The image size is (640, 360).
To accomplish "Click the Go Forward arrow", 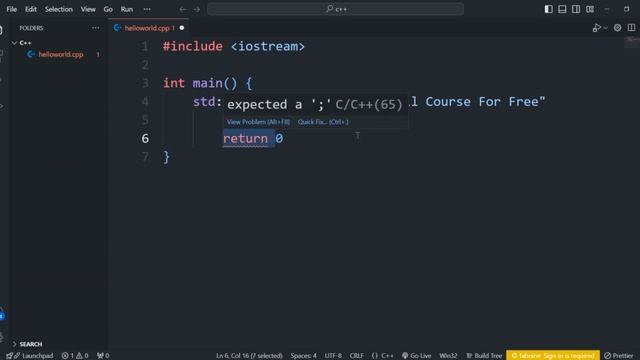I will coord(197,9).
